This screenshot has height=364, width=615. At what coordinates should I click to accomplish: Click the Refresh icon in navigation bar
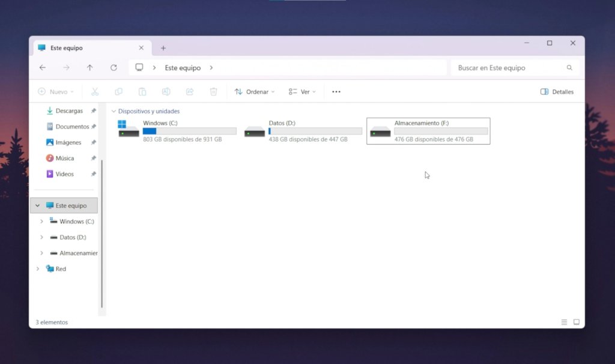[x=114, y=68]
